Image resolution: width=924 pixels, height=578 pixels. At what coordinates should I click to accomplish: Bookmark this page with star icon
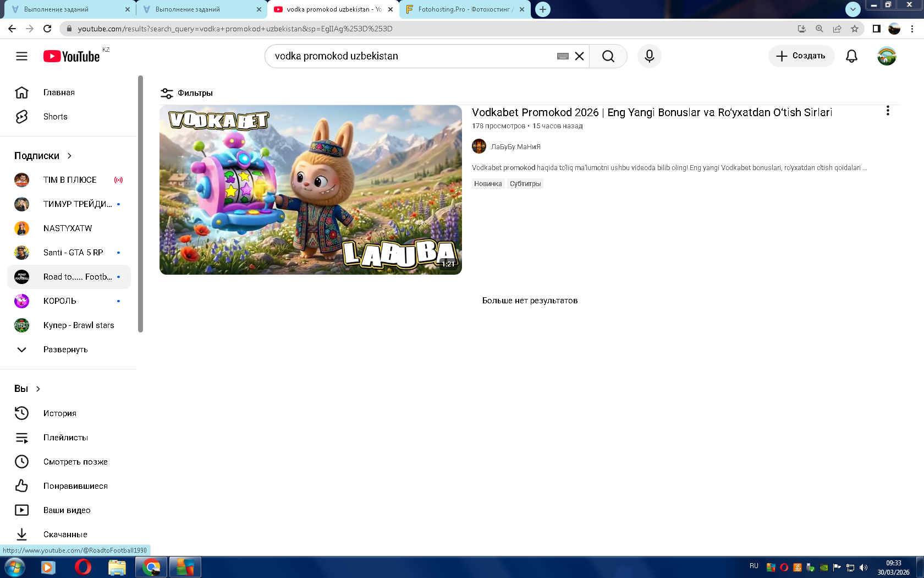855,29
